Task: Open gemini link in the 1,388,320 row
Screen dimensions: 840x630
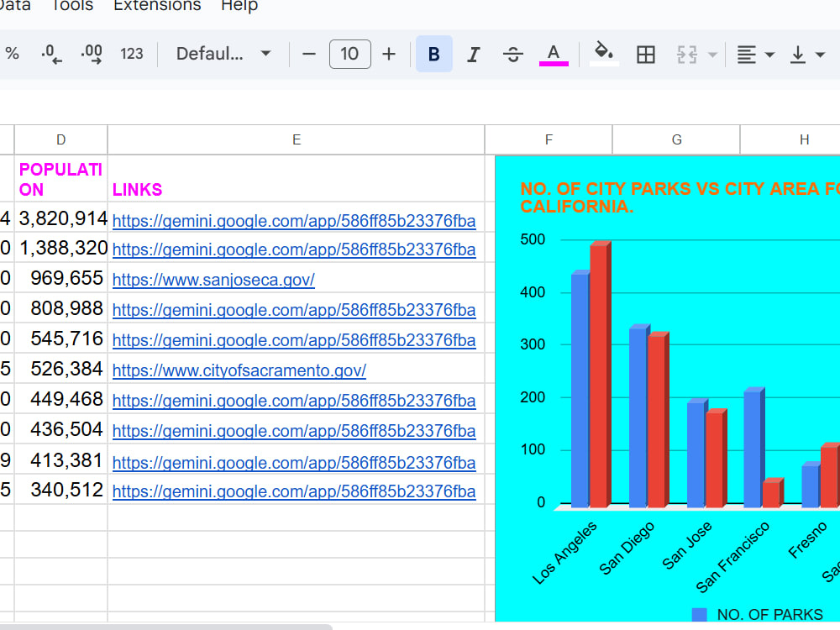Action: click(x=293, y=249)
